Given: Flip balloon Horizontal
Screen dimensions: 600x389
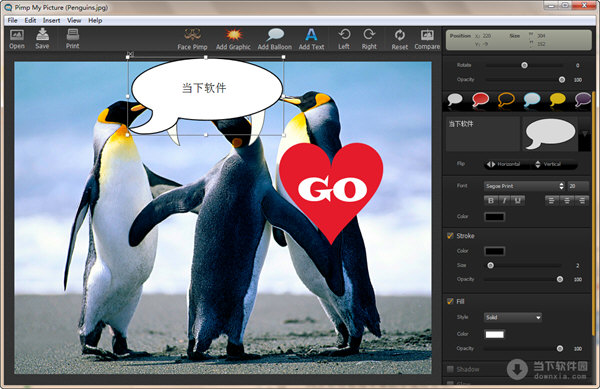Looking at the screenshot, I should pyautogui.click(x=505, y=164).
